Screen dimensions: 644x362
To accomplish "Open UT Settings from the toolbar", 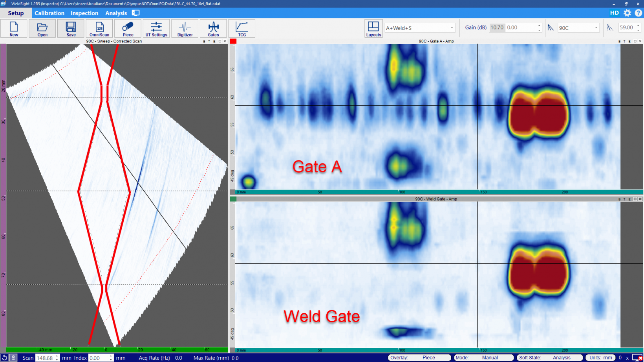I will 156,28.
